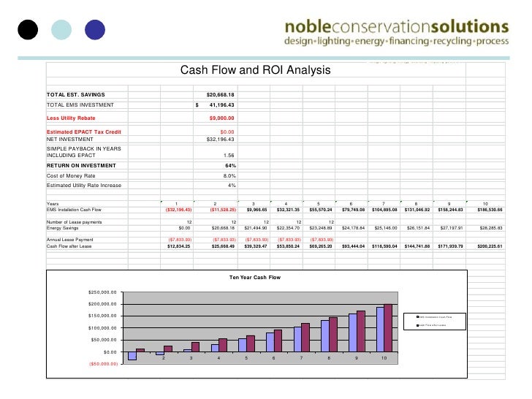Click the $0.00 axis label on chart
Viewport: 532px width, 399px height.
110,352
